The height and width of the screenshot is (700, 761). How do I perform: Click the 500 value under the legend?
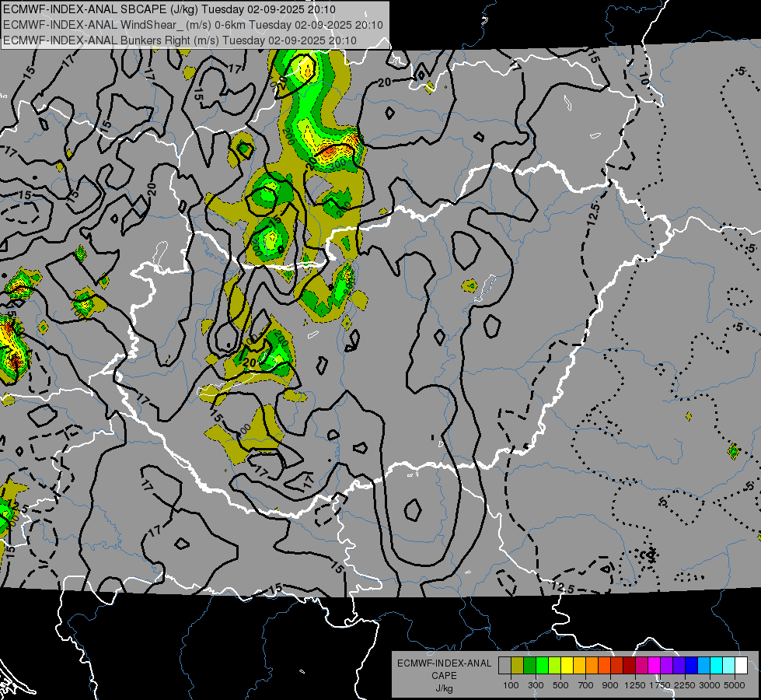(560, 685)
